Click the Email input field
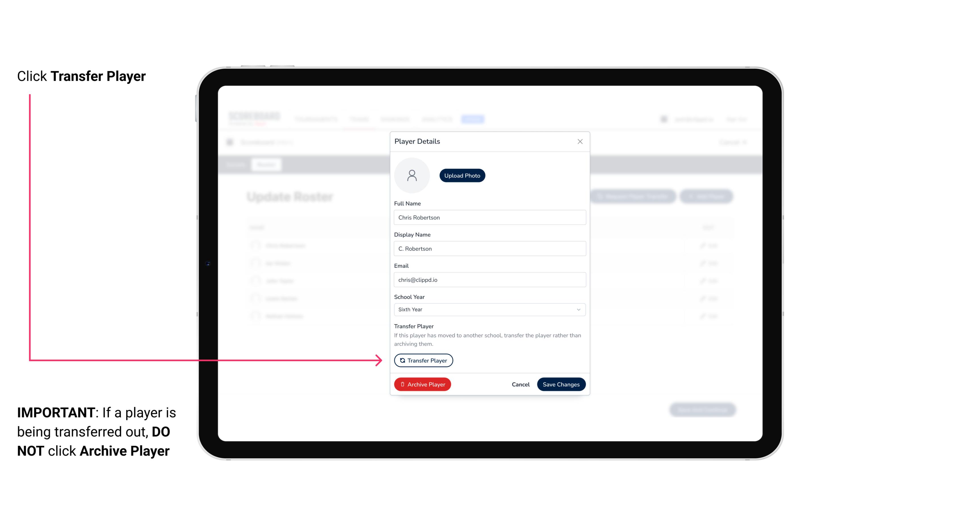Viewport: 980px width, 527px height. click(489, 279)
